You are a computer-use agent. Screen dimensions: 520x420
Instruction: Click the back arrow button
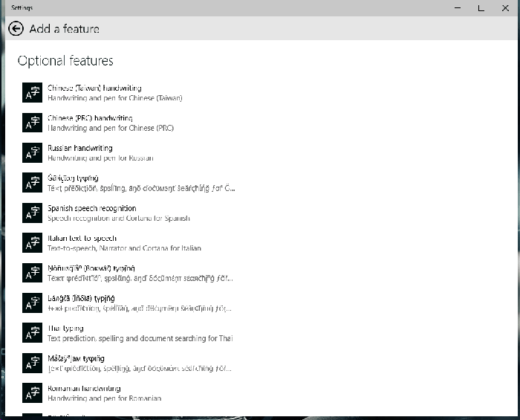pyautogui.click(x=16, y=29)
